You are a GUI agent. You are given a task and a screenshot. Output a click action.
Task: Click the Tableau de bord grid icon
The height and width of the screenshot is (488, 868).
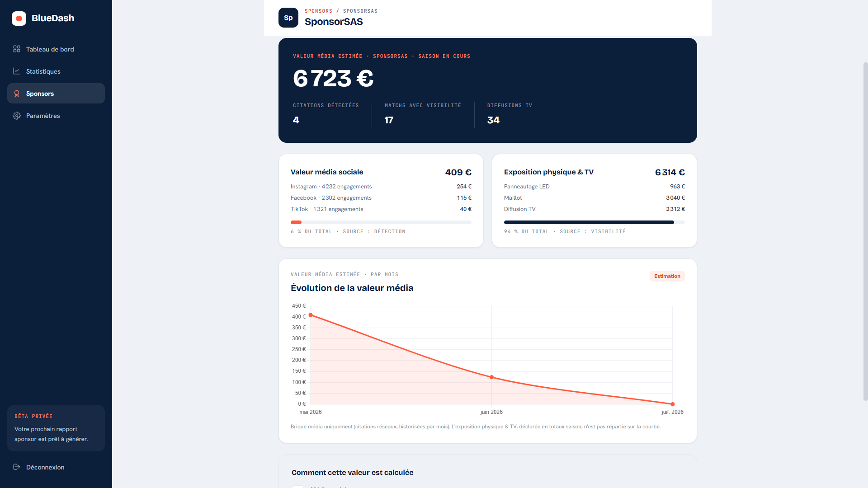point(17,49)
